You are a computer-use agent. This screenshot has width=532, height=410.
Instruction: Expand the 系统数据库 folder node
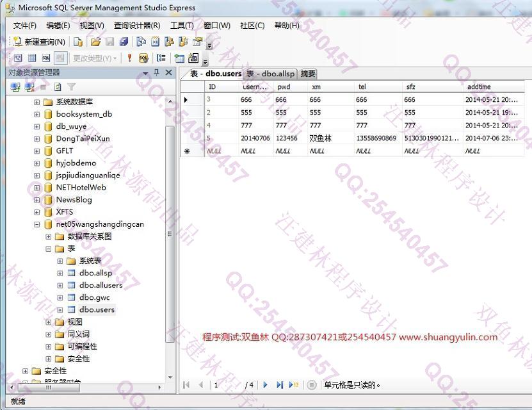[x=36, y=102]
